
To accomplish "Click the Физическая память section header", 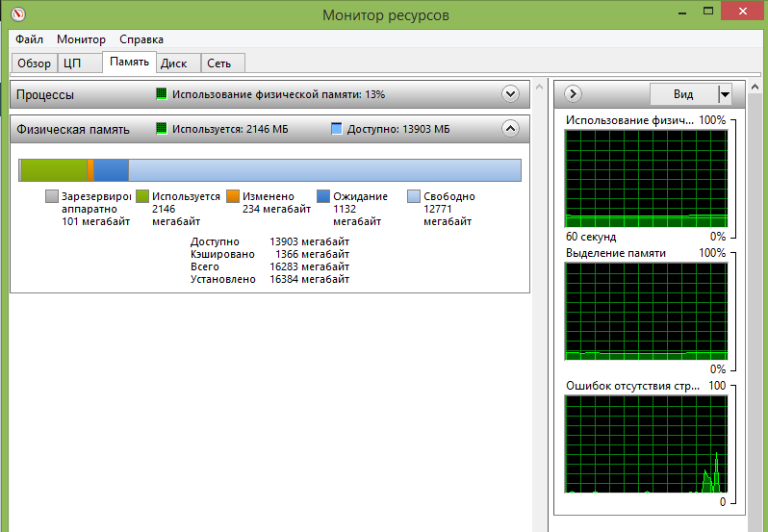I will [269, 129].
